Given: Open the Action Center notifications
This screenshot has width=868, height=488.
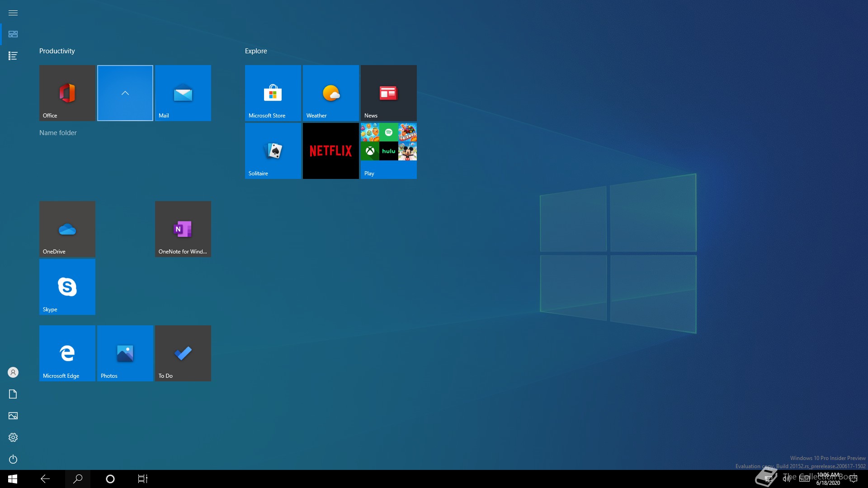Looking at the screenshot, I should coord(854,479).
